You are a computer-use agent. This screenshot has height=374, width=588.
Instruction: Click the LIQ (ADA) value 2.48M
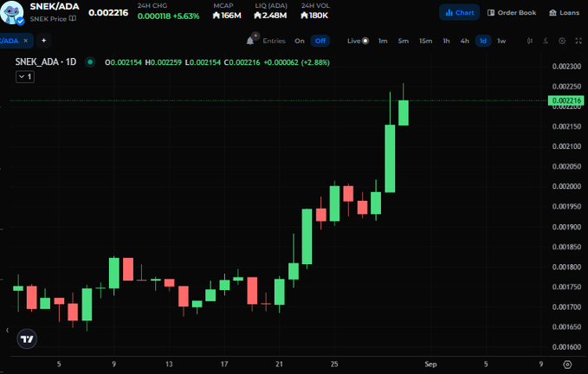(x=270, y=16)
